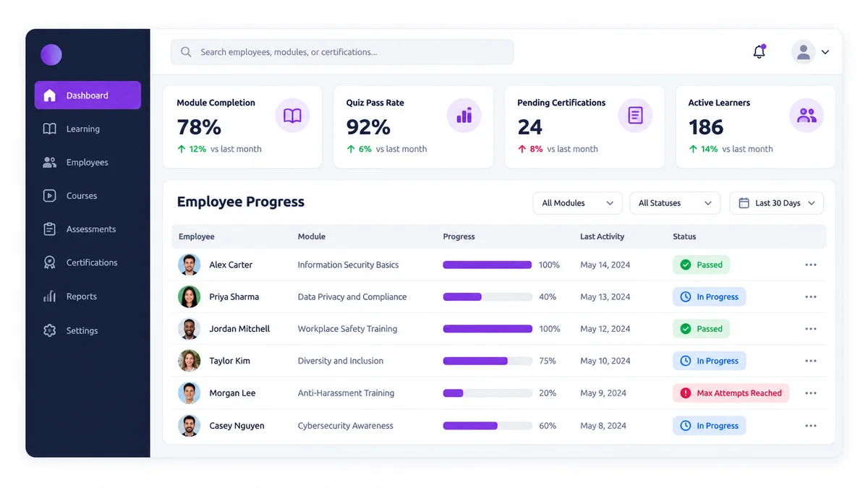Click the Diversity and Inclusion module
Viewport: 868px width, 488px height.
coord(341,361)
